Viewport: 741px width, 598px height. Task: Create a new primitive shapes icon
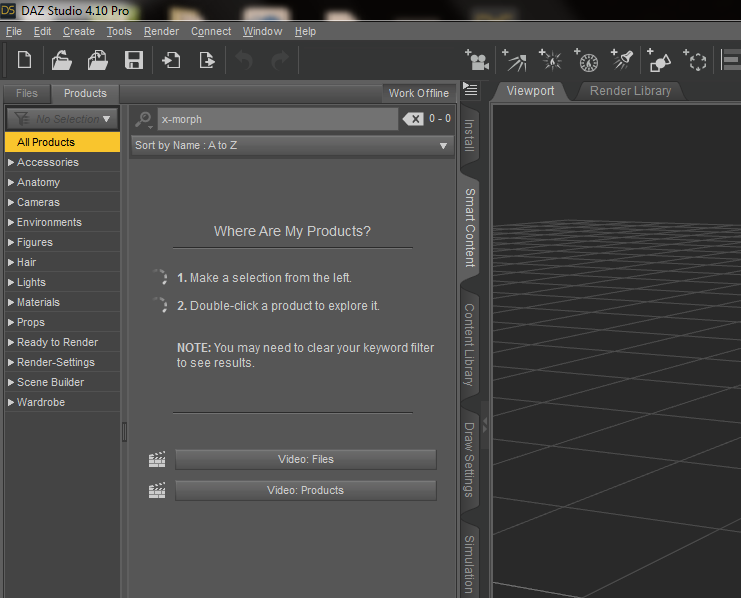[x=659, y=60]
